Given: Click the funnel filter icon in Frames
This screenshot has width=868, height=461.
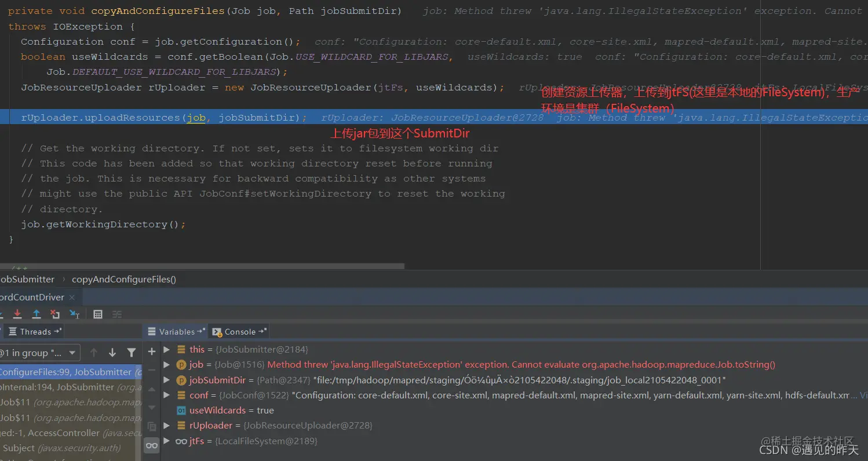Looking at the screenshot, I should tap(132, 353).
